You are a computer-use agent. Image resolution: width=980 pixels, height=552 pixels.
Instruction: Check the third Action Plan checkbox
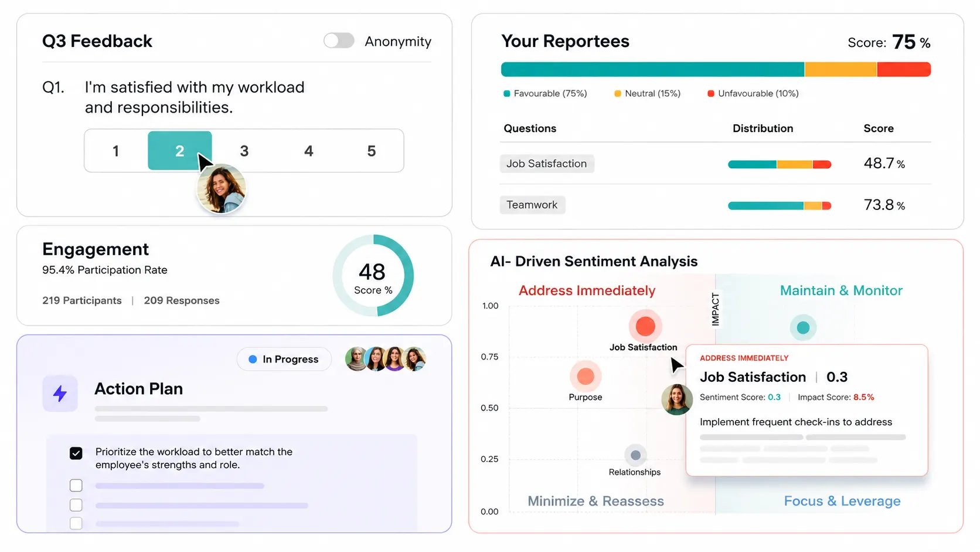click(x=76, y=505)
